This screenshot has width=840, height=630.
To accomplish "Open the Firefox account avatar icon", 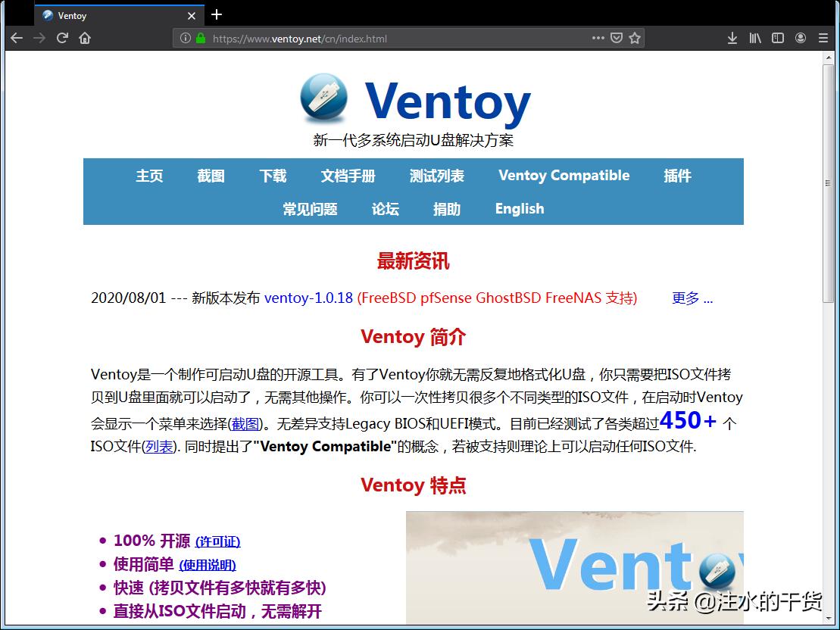I will [801, 38].
